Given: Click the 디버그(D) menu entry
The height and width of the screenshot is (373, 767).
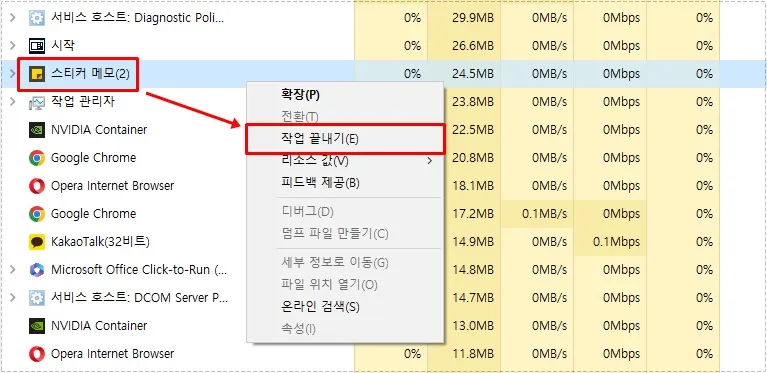Looking at the screenshot, I should tap(307, 212).
